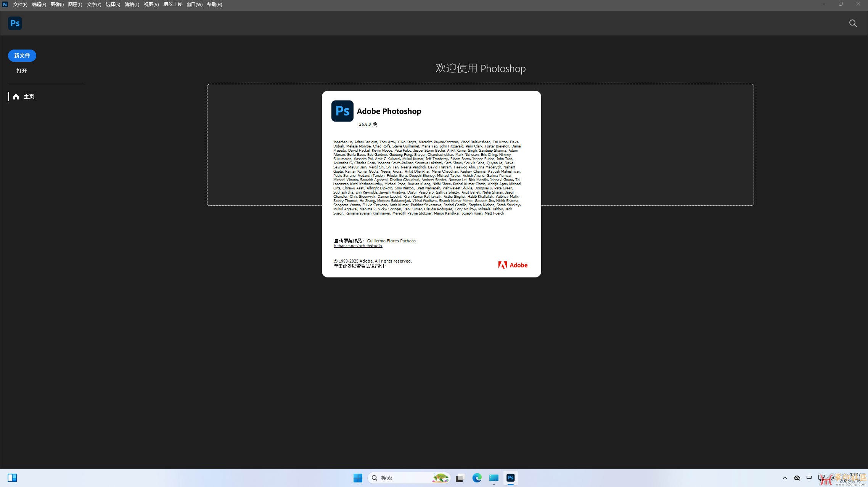
Task: Open the behance.net/orbehstudio link
Action: pos(358,246)
